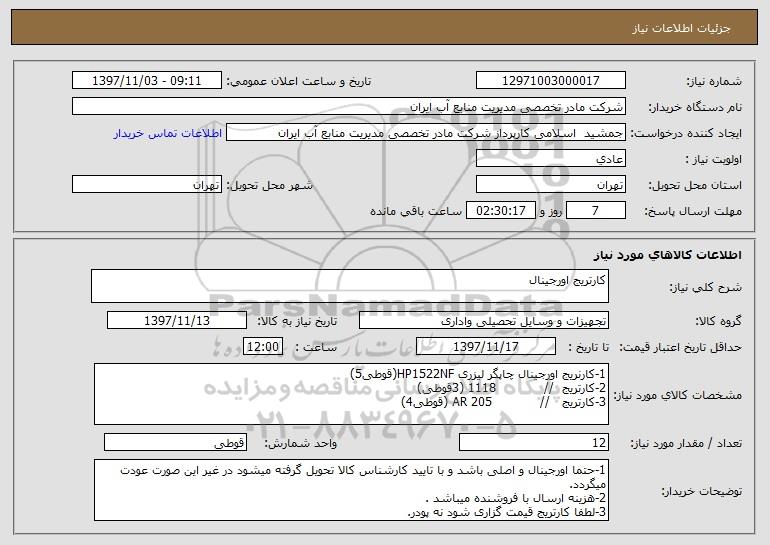Select the گروه کالا field تجهیزات و وسایل تحصیلی
The image size is (770, 545).
click(x=484, y=321)
